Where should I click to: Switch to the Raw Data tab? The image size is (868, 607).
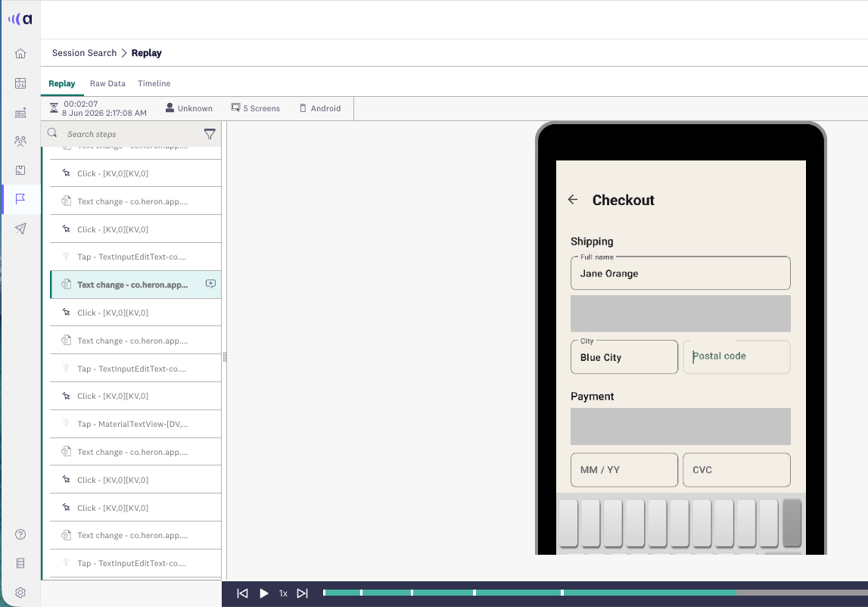107,83
